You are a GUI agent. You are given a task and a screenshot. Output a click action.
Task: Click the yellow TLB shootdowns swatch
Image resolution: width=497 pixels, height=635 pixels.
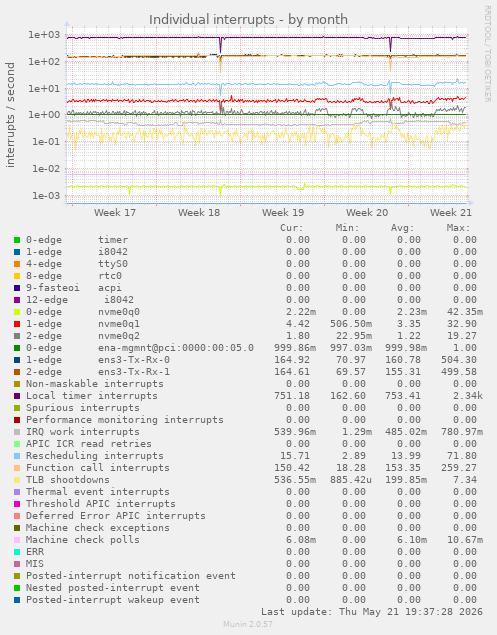pos(17,480)
